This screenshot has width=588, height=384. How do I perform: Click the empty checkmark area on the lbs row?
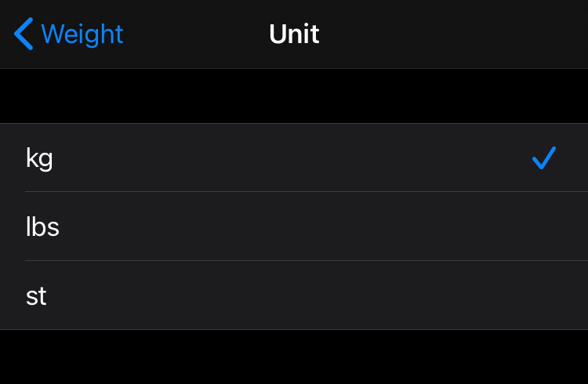tap(543, 227)
